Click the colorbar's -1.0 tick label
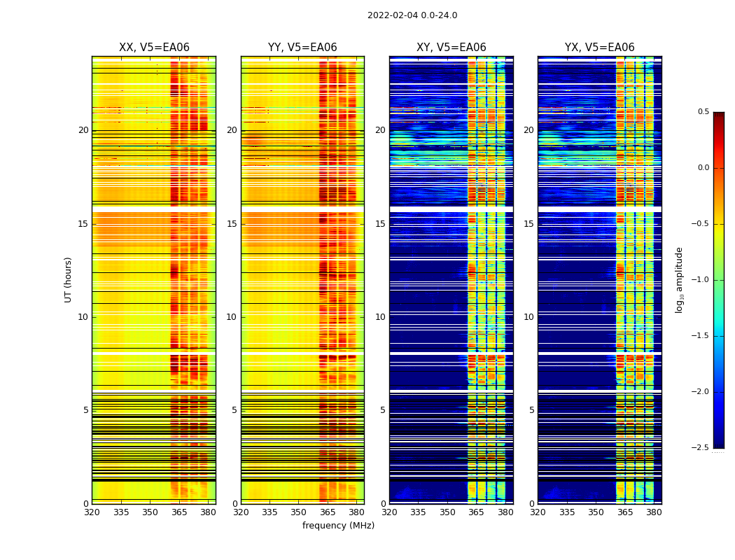Viewport: 735px width, 560px height. point(700,280)
